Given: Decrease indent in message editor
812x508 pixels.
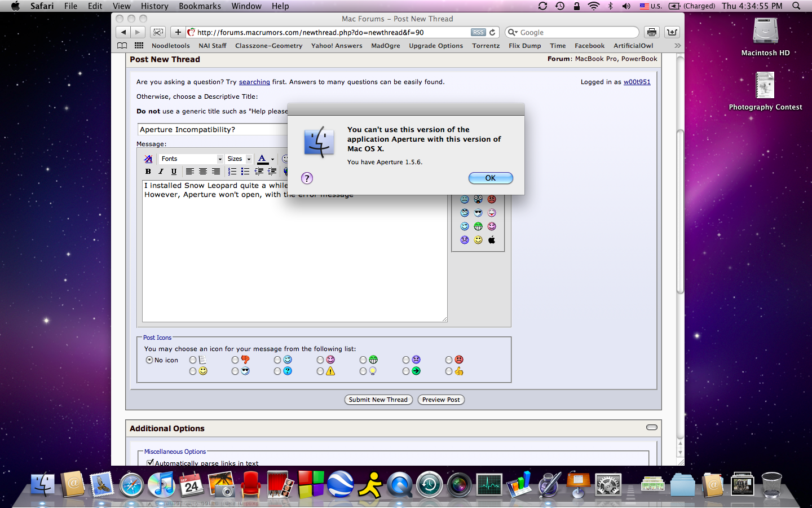Looking at the screenshot, I should [x=259, y=172].
